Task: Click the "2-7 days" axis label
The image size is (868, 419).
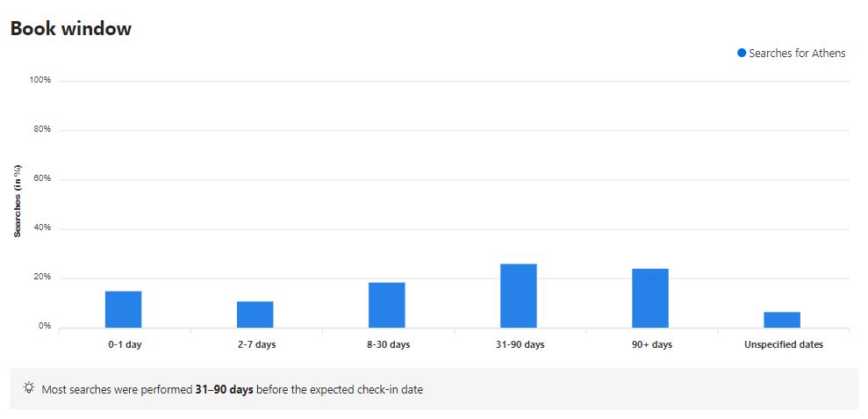Action: click(256, 344)
